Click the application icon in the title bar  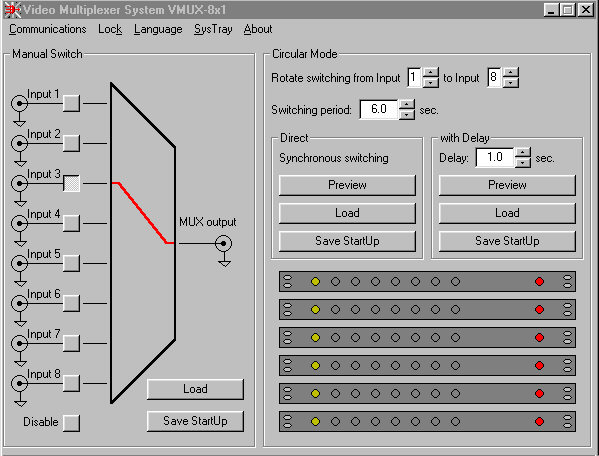pyautogui.click(x=12, y=10)
